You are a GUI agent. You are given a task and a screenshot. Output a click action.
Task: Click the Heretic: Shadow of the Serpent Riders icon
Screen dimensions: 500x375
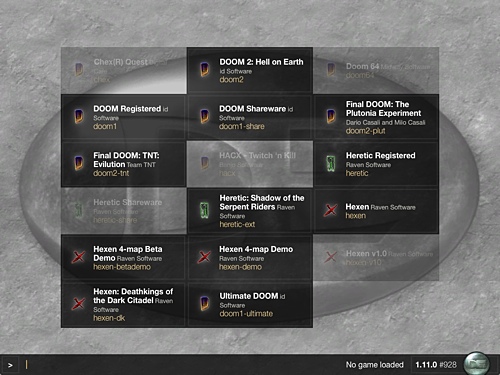click(204, 210)
